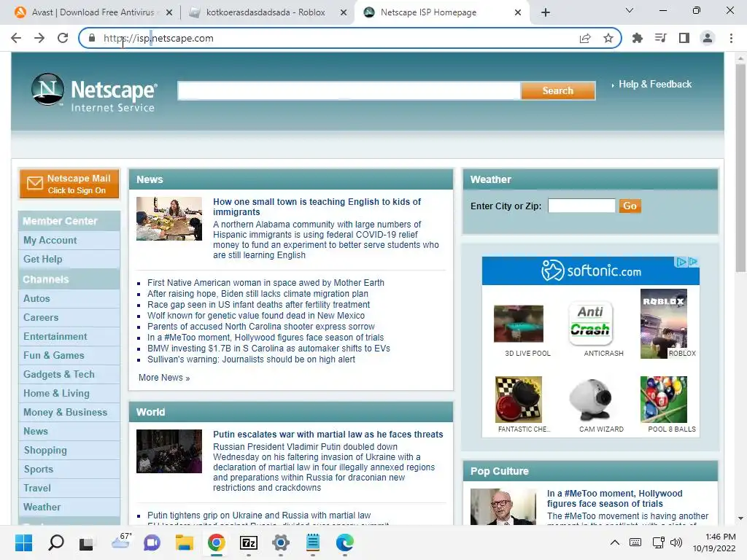This screenshot has width=747, height=560.
Task: Close the Avast tab
Action: click(x=169, y=12)
